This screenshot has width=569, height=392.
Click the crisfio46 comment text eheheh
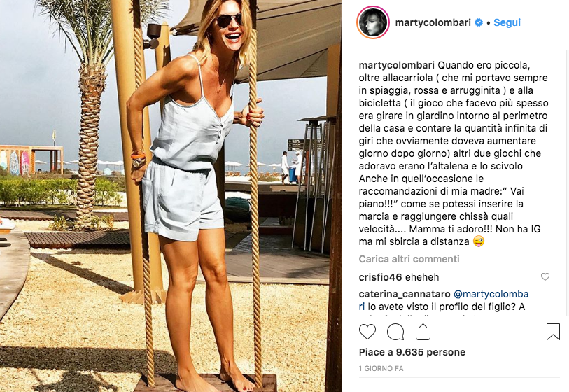click(421, 277)
